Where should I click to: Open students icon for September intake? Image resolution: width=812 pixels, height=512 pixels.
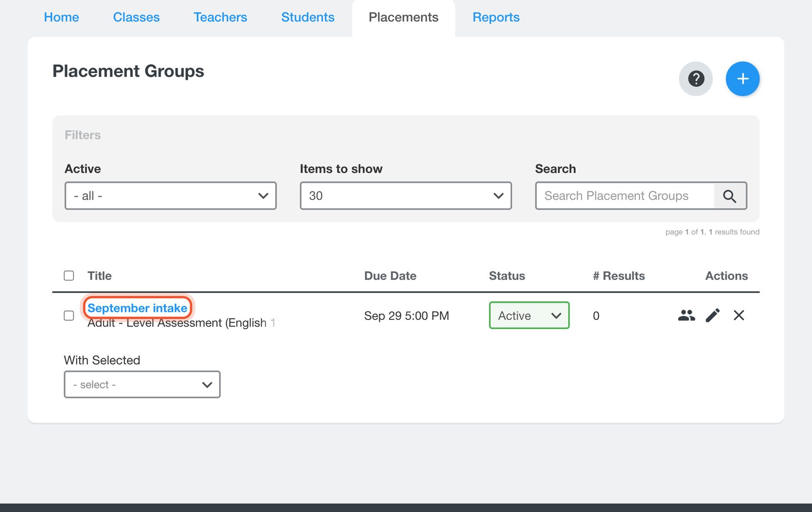(x=686, y=316)
